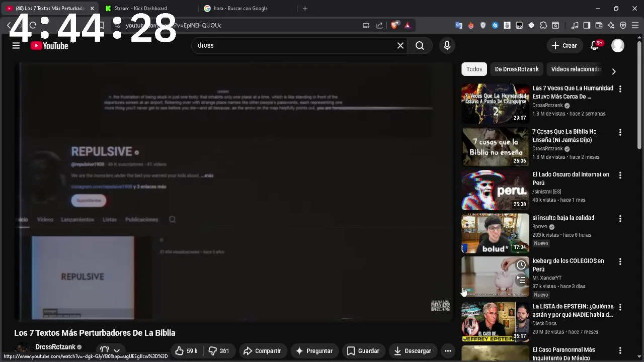Start voice search with the microphone
The width and height of the screenshot is (644, 362).
(x=447, y=46)
